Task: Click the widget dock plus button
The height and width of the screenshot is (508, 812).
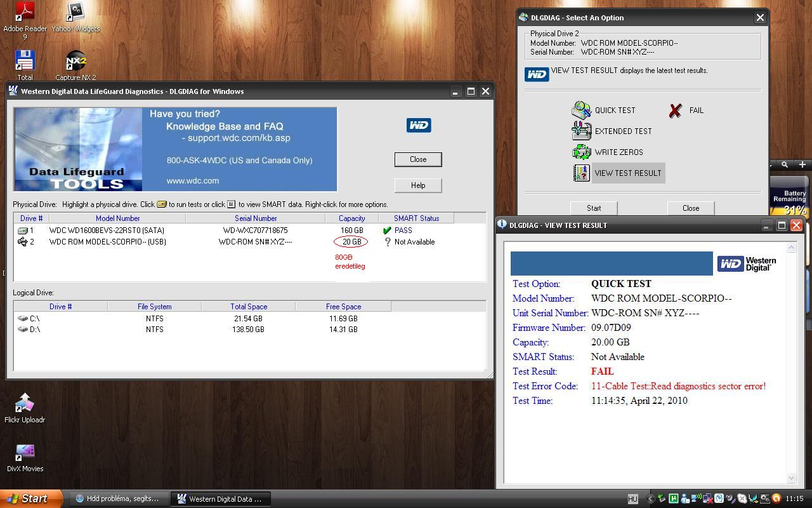Action: (802, 164)
